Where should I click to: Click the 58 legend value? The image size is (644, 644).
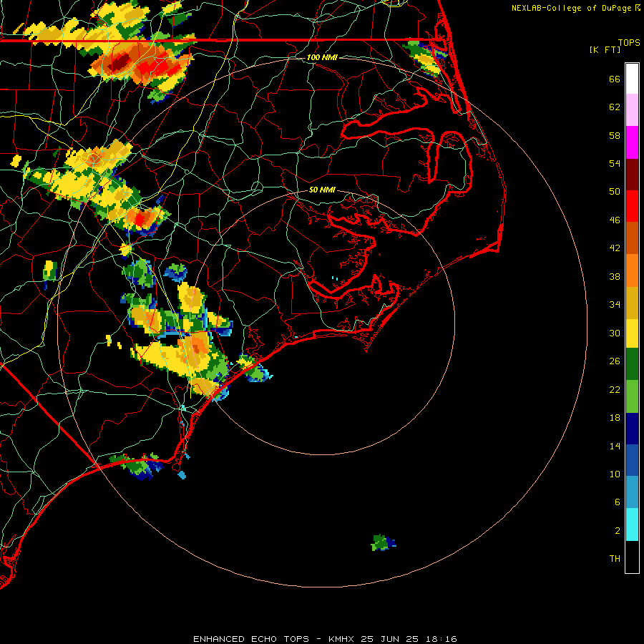click(x=615, y=135)
